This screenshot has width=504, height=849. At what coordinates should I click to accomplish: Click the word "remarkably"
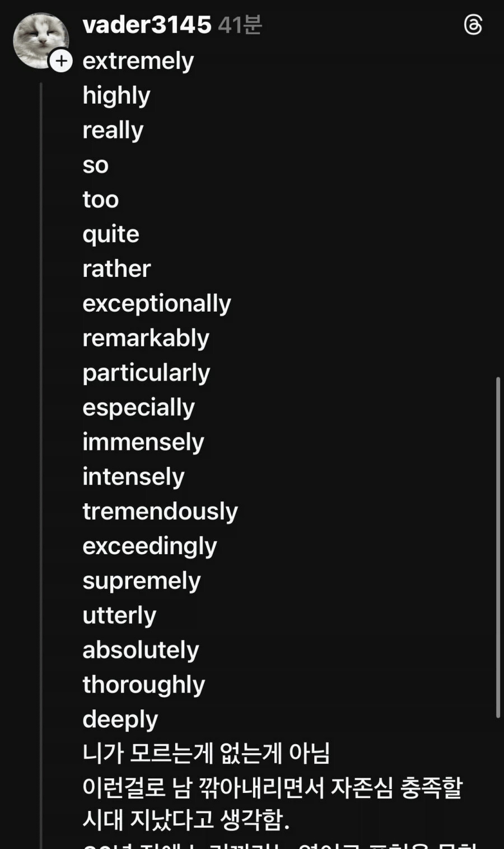146,338
